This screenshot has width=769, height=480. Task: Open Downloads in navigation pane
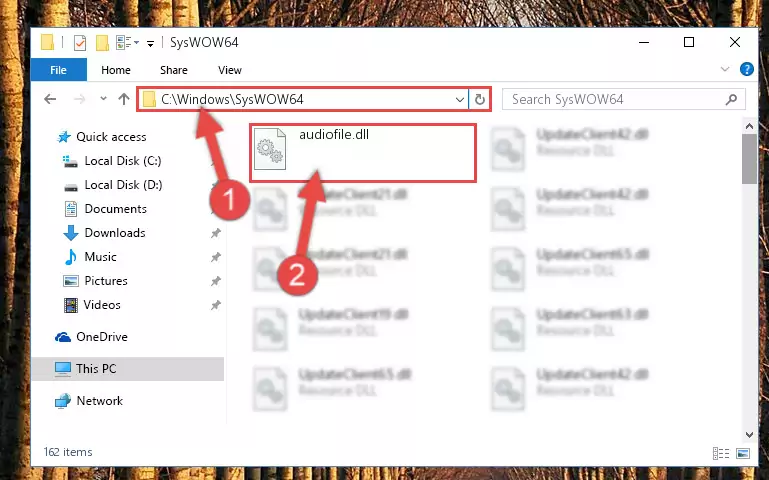[115, 233]
